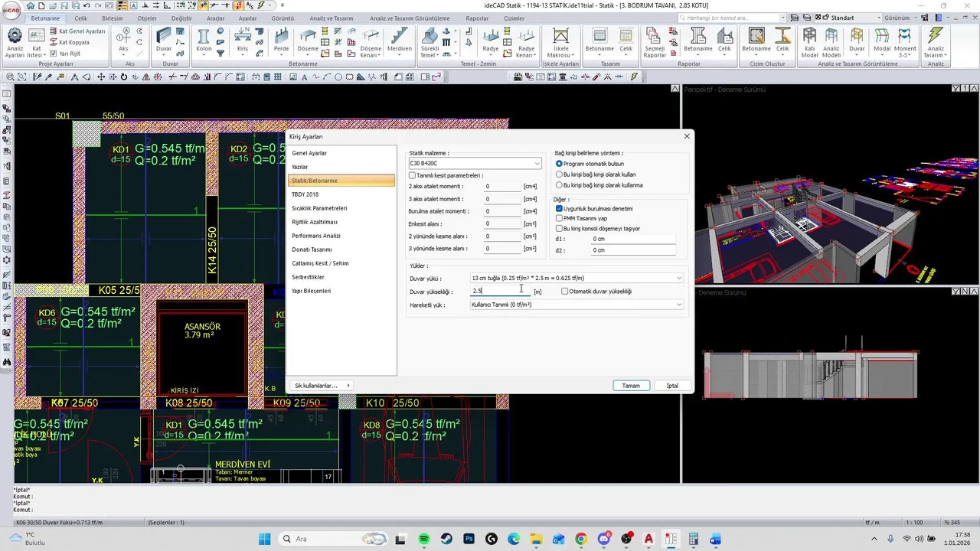Select the Sürekli Temel foundation tool

click(430, 44)
